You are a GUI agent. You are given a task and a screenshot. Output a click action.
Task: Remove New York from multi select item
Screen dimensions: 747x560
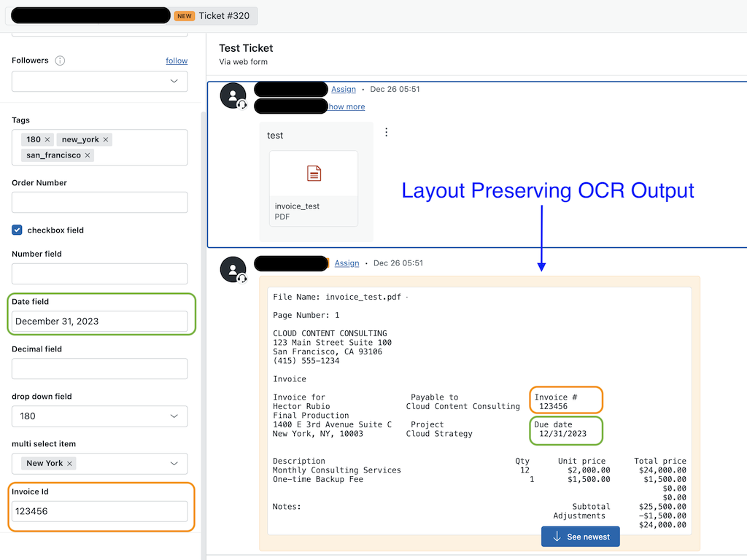70,464
